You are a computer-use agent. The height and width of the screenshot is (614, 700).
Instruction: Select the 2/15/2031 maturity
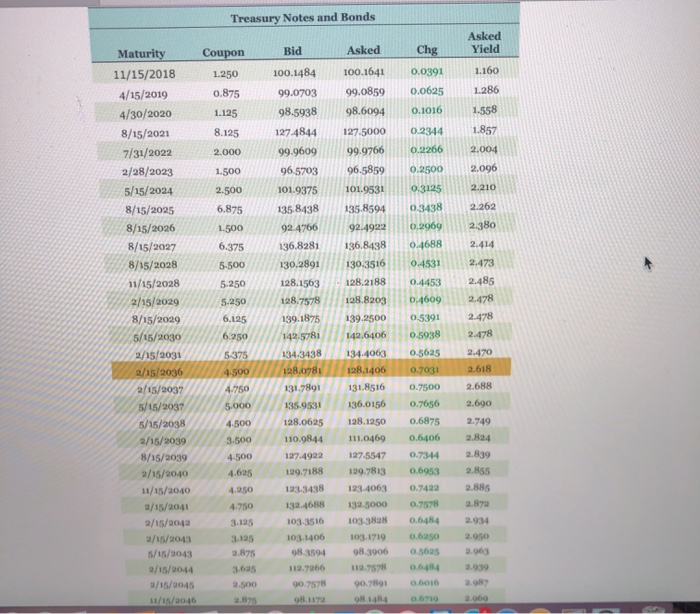pyautogui.click(x=158, y=355)
